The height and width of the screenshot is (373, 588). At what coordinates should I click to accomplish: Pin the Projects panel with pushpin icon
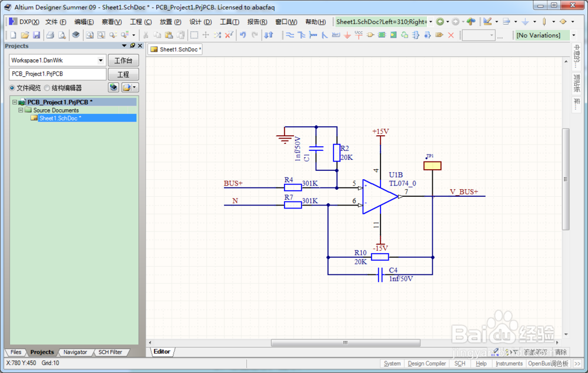[132, 46]
